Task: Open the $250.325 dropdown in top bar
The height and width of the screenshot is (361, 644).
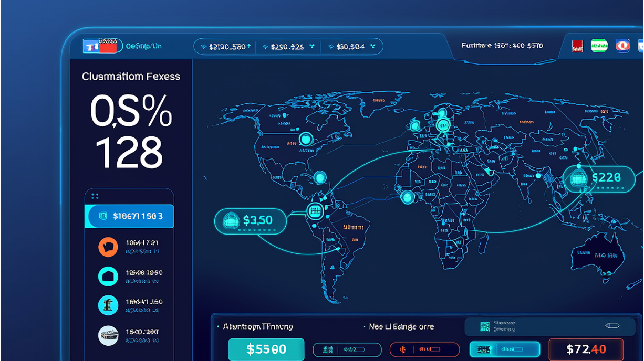Action: tap(288, 47)
